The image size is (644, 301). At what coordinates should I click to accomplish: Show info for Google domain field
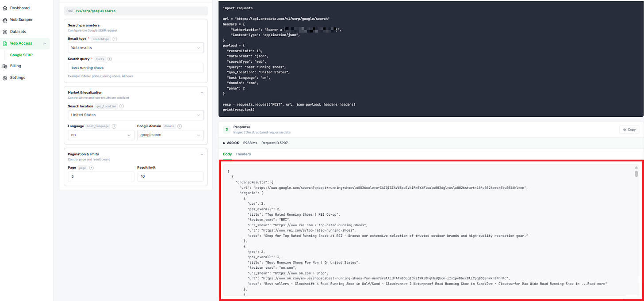click(x=180, y=126)
